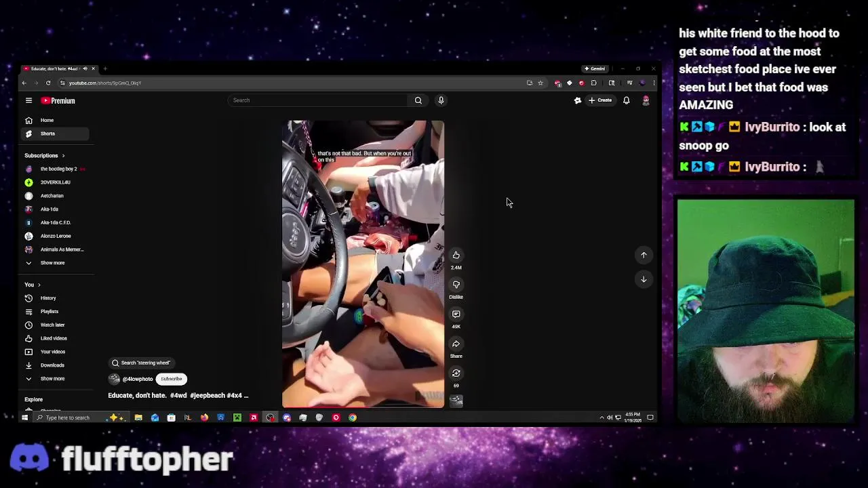Open the taskbar clock showing 4:55 PM

pos(633,418)
